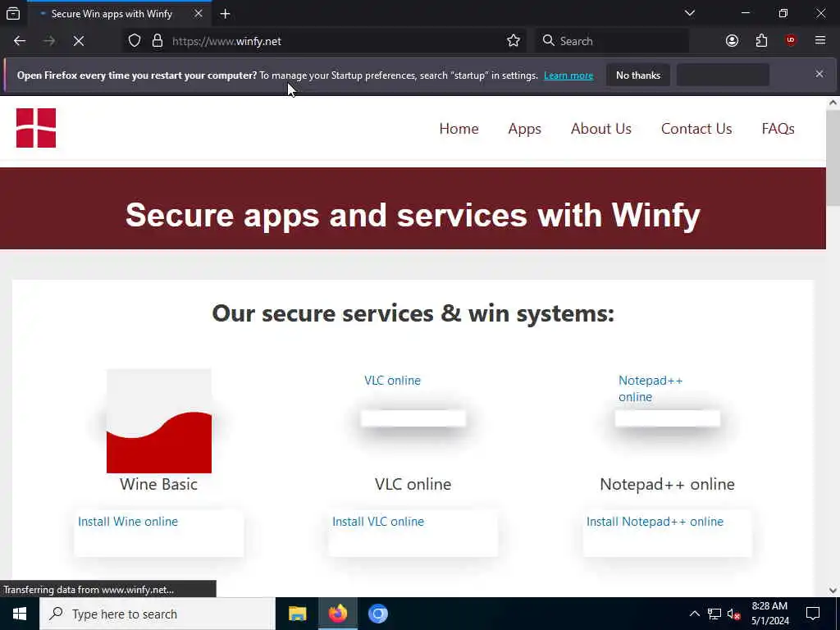Click Install Wine online link

click(127, 521)
